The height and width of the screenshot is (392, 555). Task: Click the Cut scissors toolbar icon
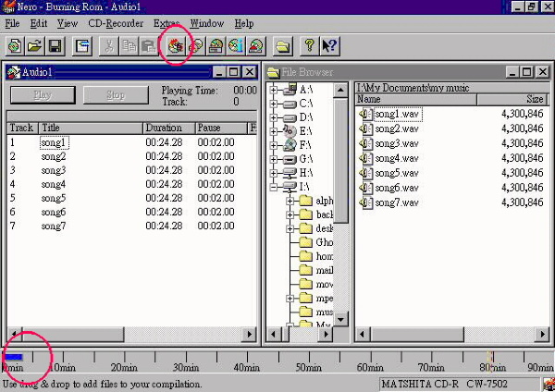pos(109,46)
